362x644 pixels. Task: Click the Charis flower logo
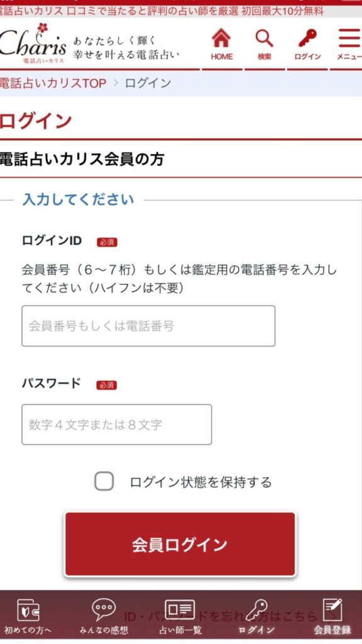tap(38, 45)
